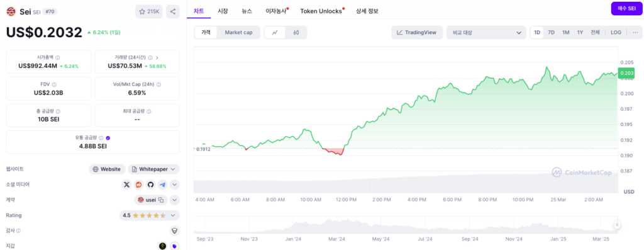Click the #70 rank badge
Screen dimensions: 644x250
tap(50, 11)
